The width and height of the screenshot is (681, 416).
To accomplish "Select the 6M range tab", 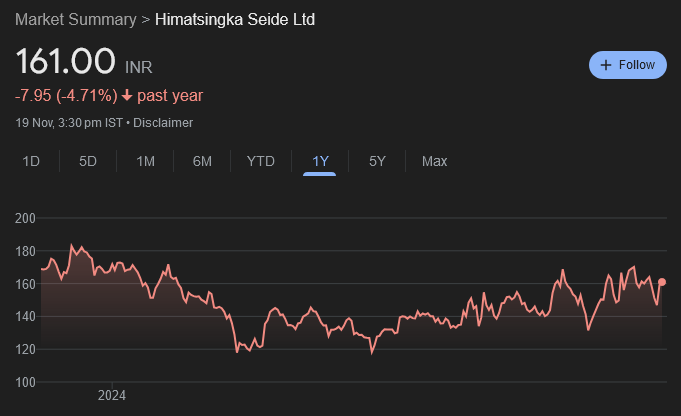I will (x=202, y=162).
